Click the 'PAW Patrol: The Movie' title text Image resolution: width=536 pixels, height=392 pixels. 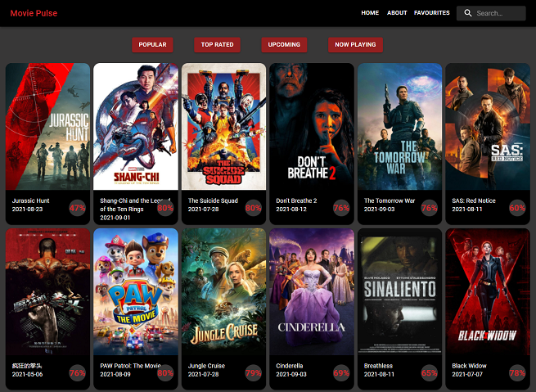coord(130,366)
